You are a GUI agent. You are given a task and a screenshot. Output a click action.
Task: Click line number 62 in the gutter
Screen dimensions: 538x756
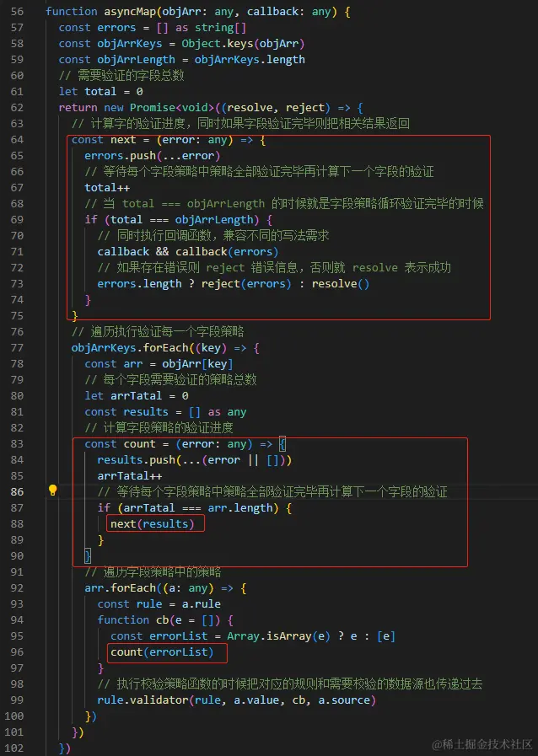pos(17,108)
